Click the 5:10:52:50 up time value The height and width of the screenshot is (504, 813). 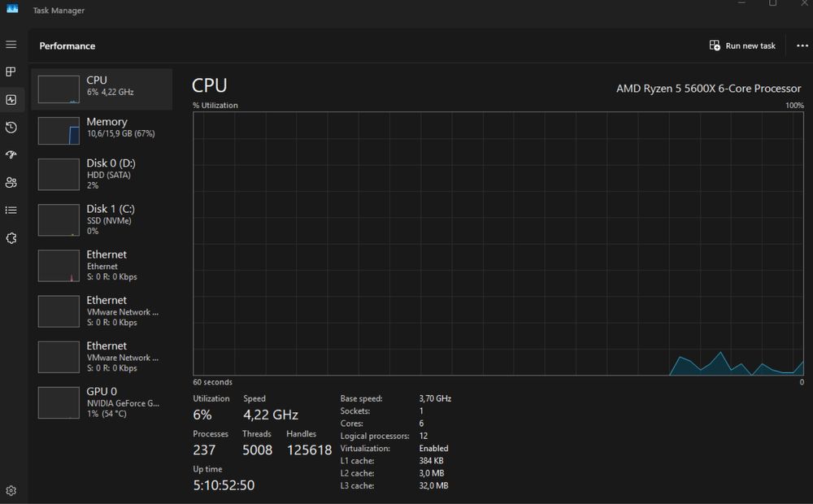point(224,485)
